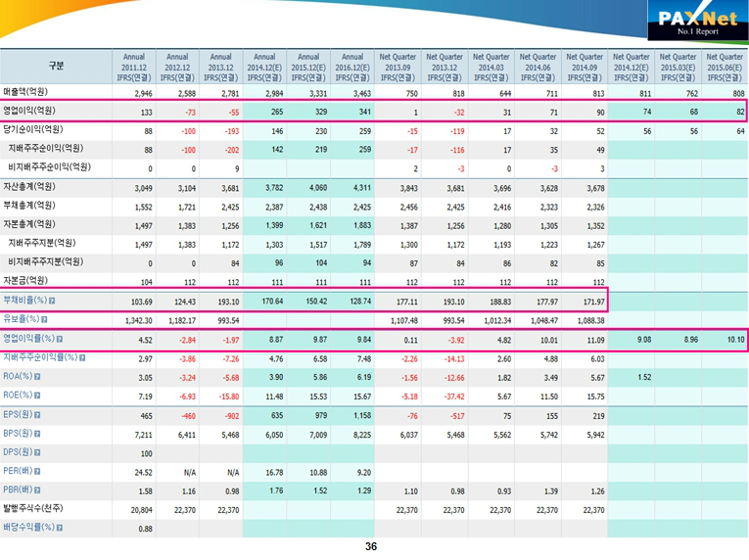Click the help icon next to PER(배)
This screenshot has height=560, width=749.
(x=39, y=470)
